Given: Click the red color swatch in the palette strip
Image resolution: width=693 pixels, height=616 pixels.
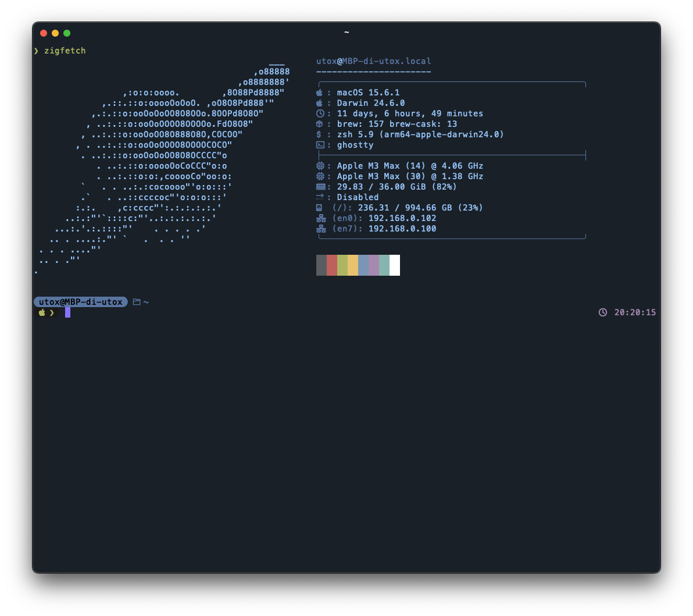Looking at the screenshot, I should tap(333, 265).
